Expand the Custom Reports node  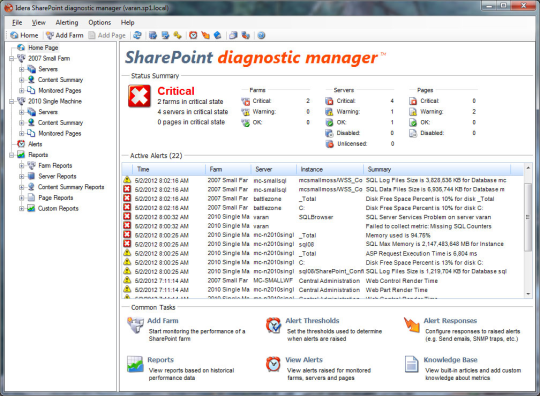coord(22,209)
